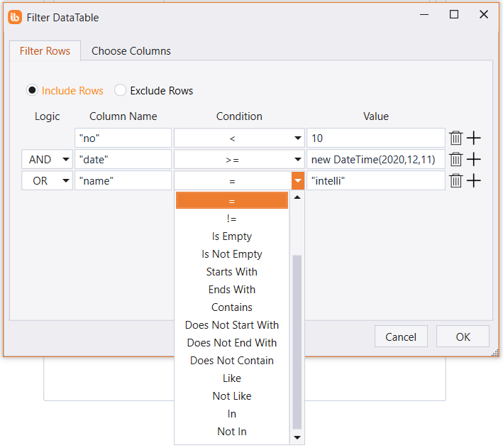Click the scroll-up arrow of condition list
Screen dimensions: 503x448
click(297, 197)
